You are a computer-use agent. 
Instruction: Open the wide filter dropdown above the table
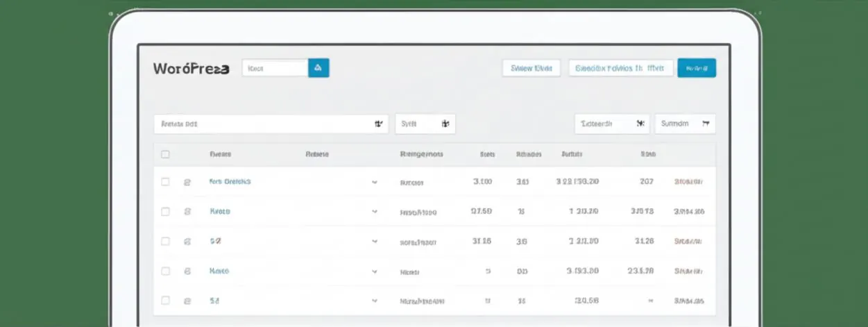point(271,124)
